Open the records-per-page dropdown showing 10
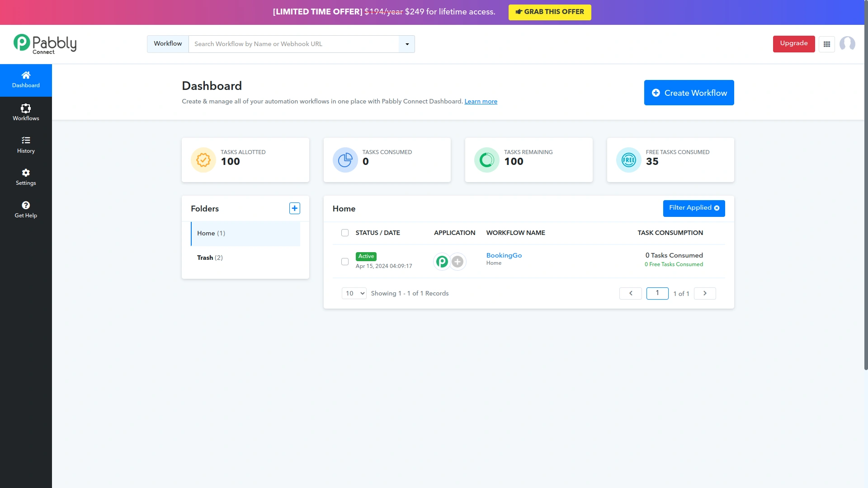868x488 pixels. coord(354,293)
